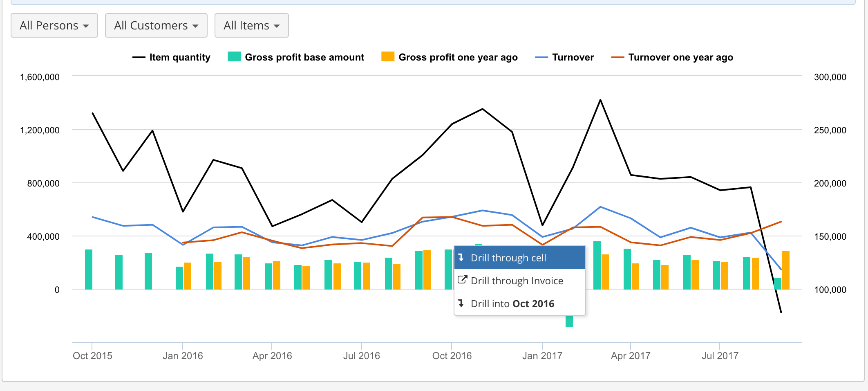The image size is (868, 391).
Task: Select Drill through cell menu option
Action: 508,258
